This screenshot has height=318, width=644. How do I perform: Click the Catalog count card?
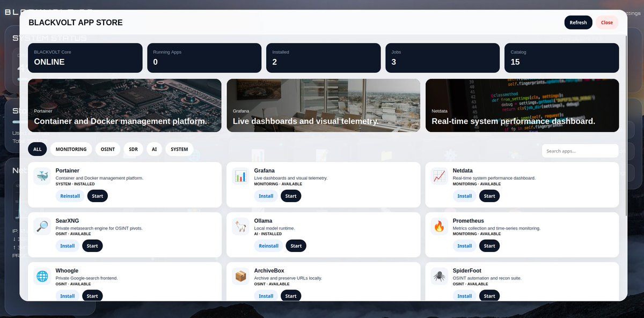tap(562, 58)
